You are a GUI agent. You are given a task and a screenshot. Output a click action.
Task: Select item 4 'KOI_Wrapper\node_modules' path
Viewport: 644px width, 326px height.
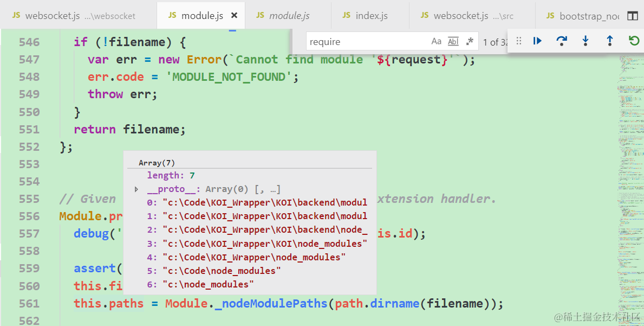pyautogui.click(x=246, y=257)
